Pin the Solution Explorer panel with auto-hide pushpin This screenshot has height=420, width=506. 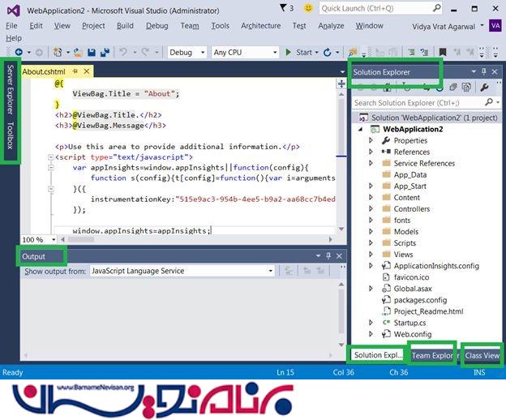(x=484, y=72)
